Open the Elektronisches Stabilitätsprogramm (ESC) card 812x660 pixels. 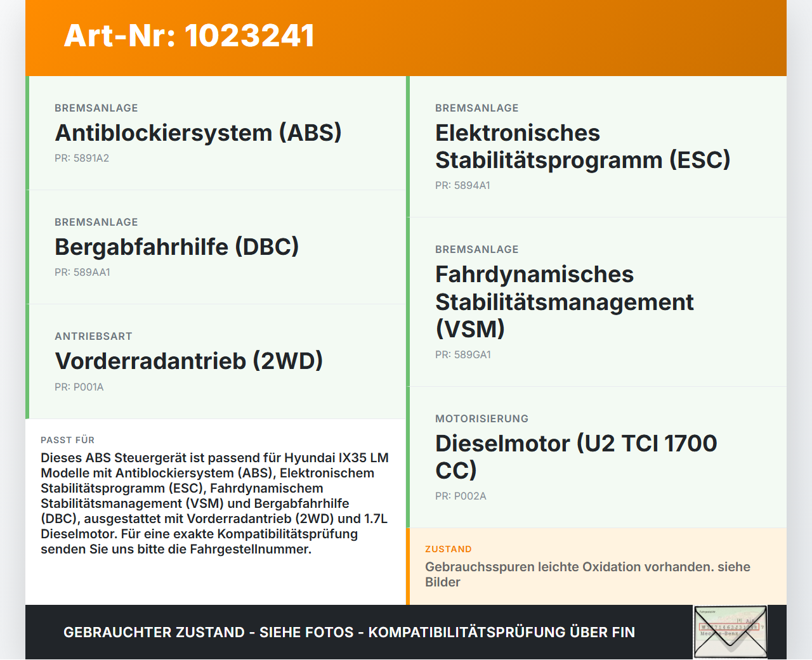click(582, 146)
